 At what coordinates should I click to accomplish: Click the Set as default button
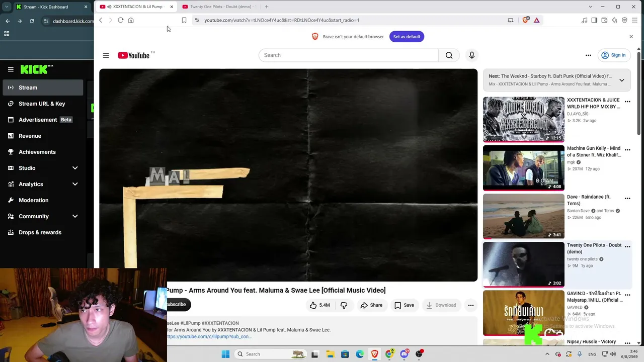[407, 37]
